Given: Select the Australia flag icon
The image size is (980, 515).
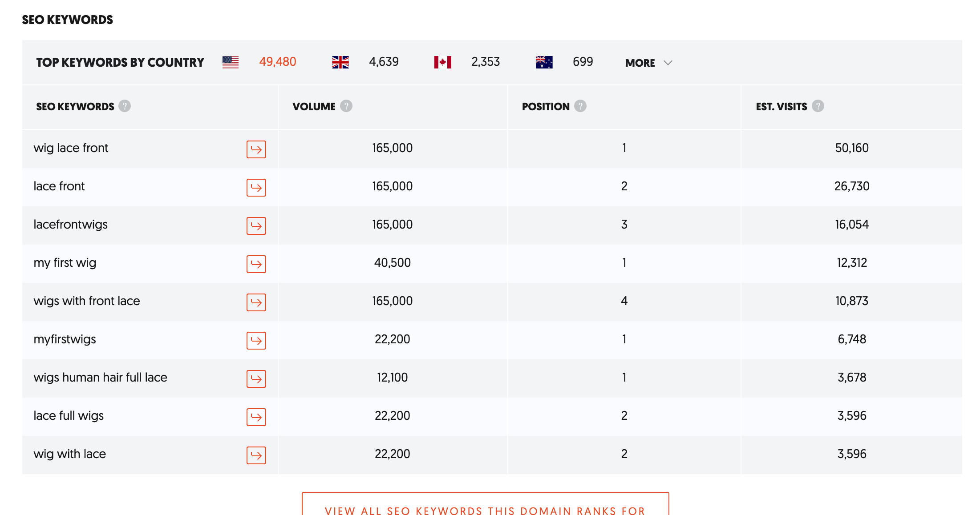Looking at the screenshot, I should [544, 62].
